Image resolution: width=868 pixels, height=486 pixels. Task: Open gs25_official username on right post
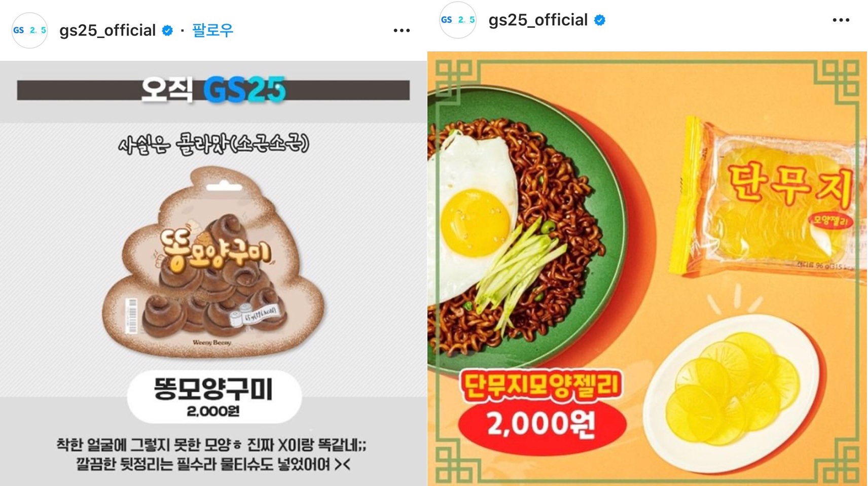click(x=538, y=20)
